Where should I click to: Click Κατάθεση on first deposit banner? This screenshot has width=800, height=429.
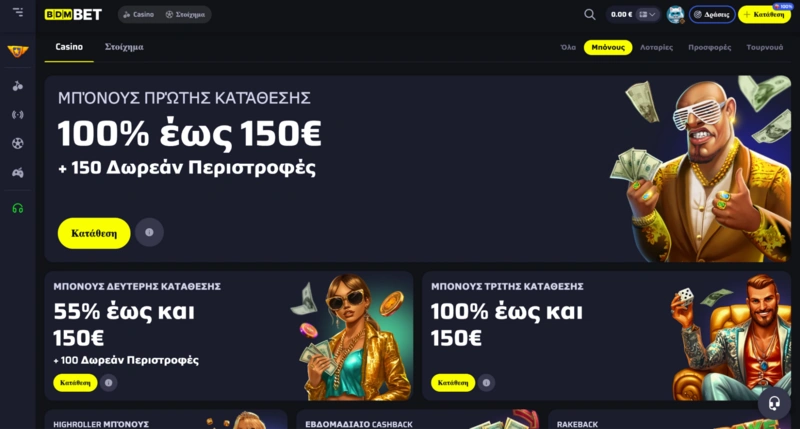tap(94, 233)
